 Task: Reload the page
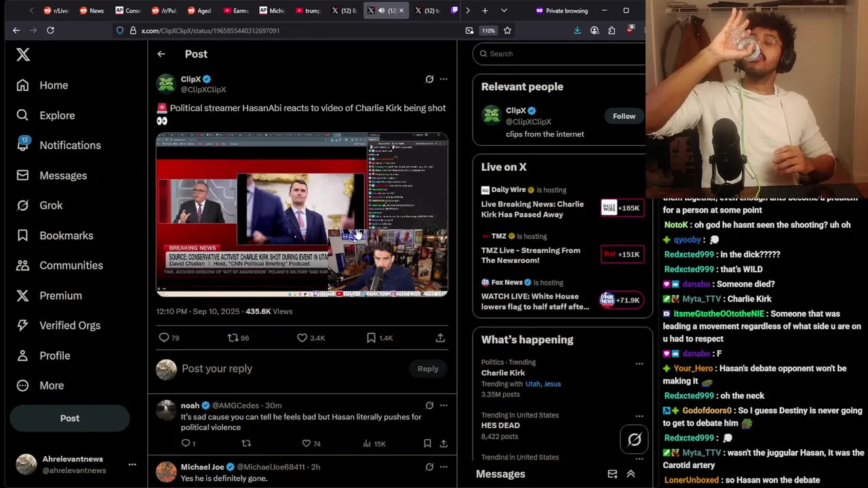point(50,30)
